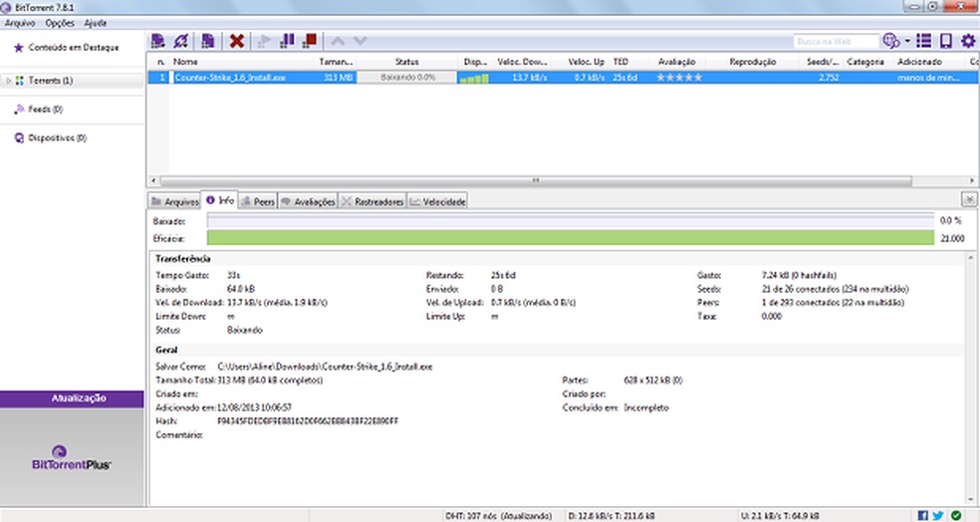Click the U: 2.1 kB/s upload status
The image size is (980, 522).
(x=780, y=516)
